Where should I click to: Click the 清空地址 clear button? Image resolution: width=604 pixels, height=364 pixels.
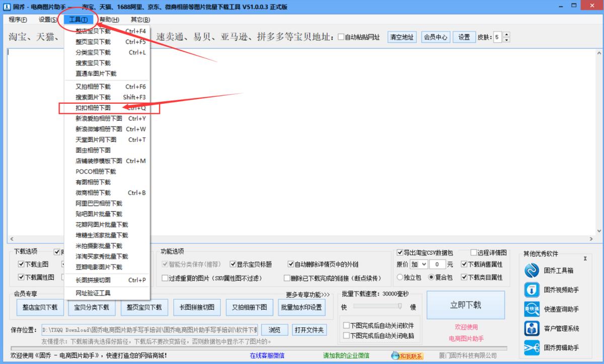(402, 37)
